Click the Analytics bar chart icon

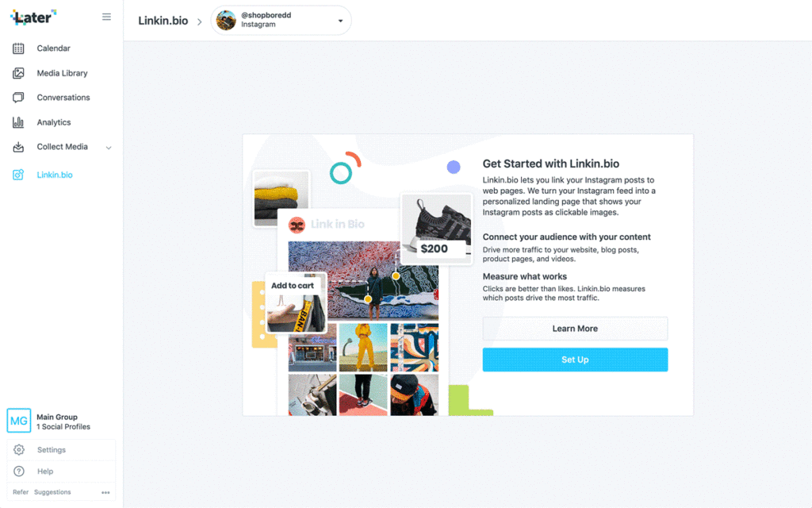[x=18, y=122]
